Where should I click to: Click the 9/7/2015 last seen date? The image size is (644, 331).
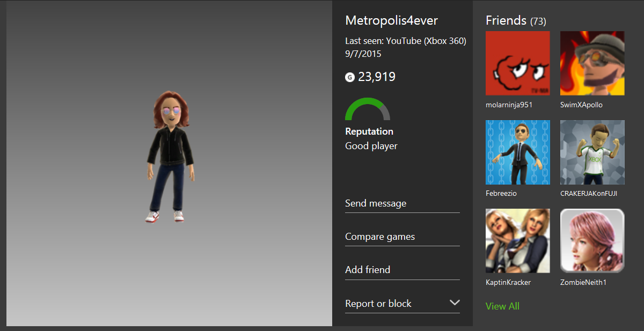[363, 54]
